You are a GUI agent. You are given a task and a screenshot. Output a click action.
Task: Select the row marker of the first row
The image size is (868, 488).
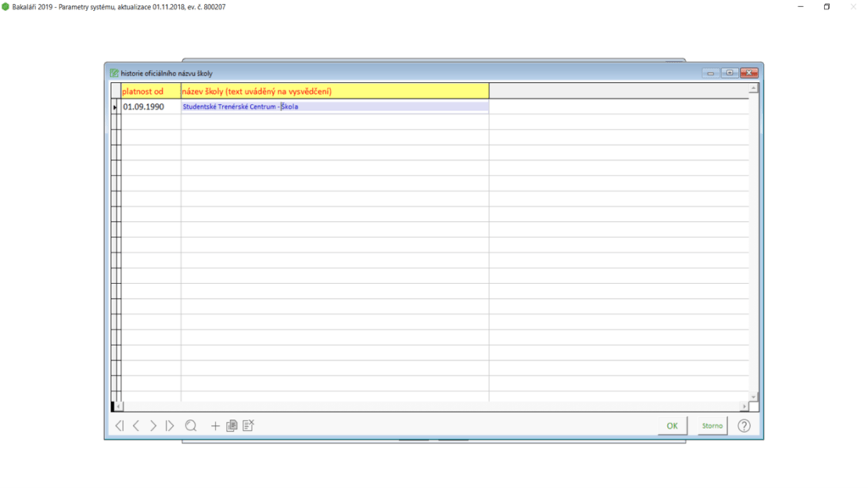coord(115,108)
